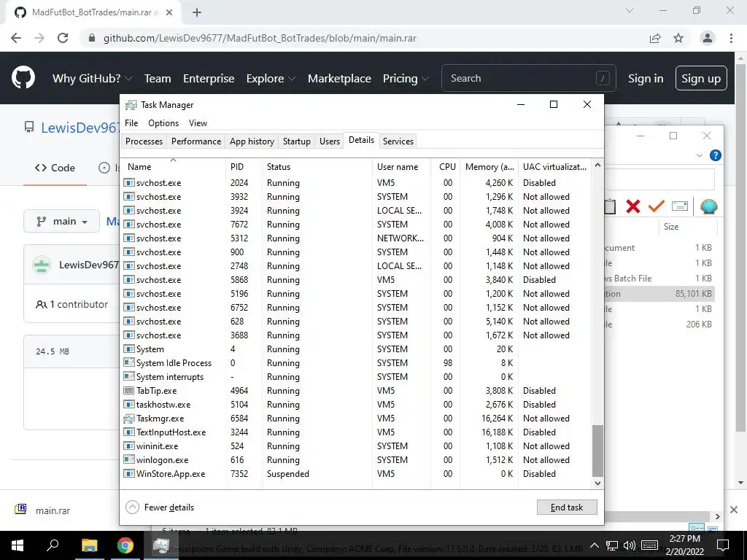Open the View menu in Task Manager
747x560 pixels.
[x=198, y=122]
